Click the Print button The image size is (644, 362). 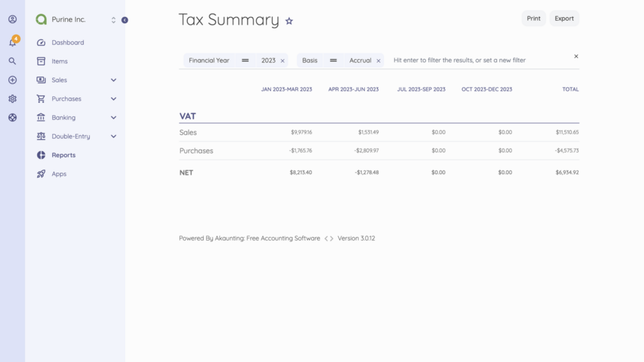(533, 18)
